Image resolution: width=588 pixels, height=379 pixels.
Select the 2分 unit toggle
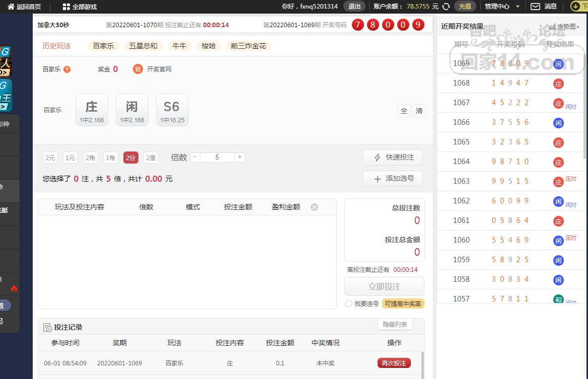pos(131,158)
